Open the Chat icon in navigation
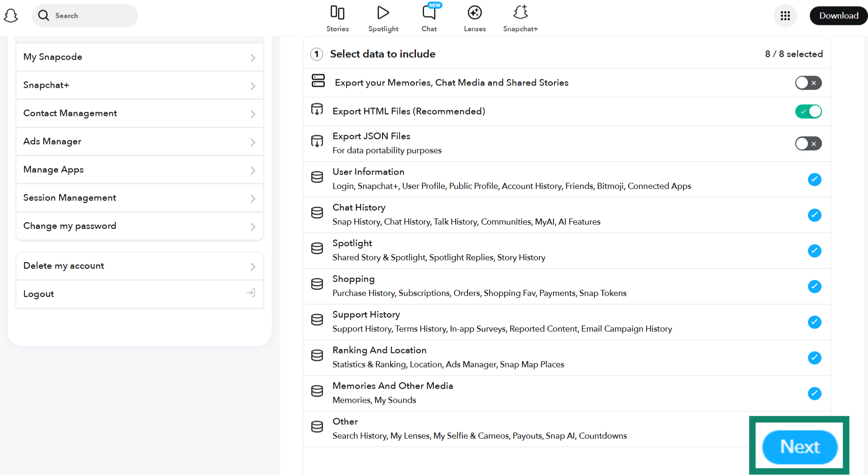Image resolution: width=868 pixels, height=475 pixels. click(429, 13)
